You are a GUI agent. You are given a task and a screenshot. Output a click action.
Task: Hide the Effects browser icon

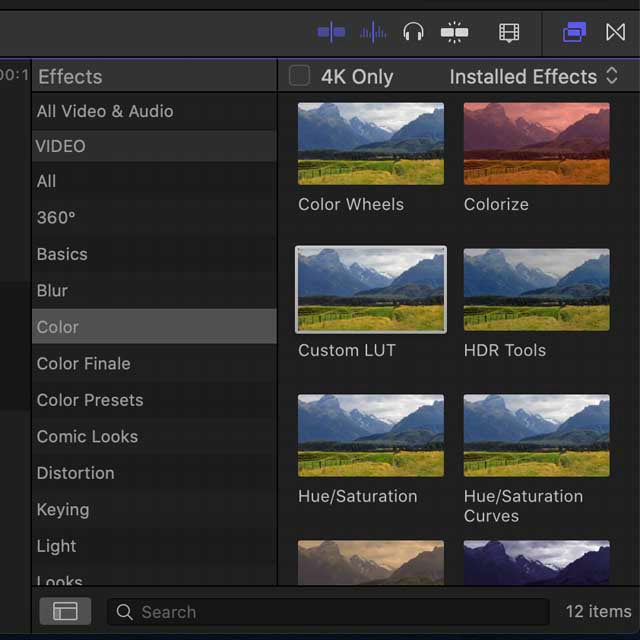[x=574, y=33]
